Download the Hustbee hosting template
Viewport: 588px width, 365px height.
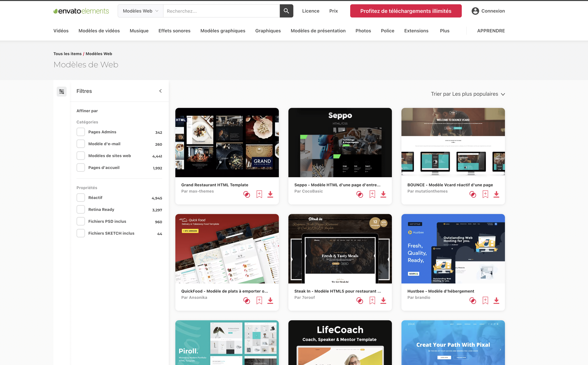click(496, 300)
